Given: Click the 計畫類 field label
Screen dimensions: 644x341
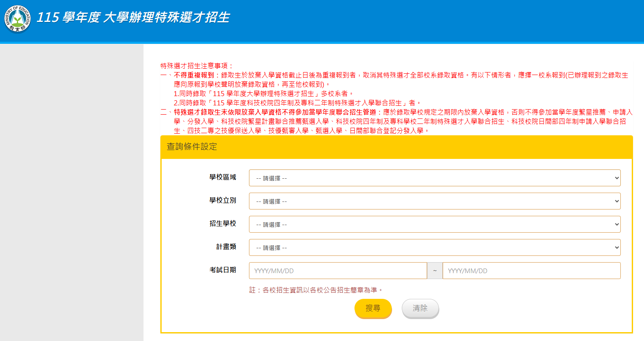Looking at the screenshot, I should [226, 247].
